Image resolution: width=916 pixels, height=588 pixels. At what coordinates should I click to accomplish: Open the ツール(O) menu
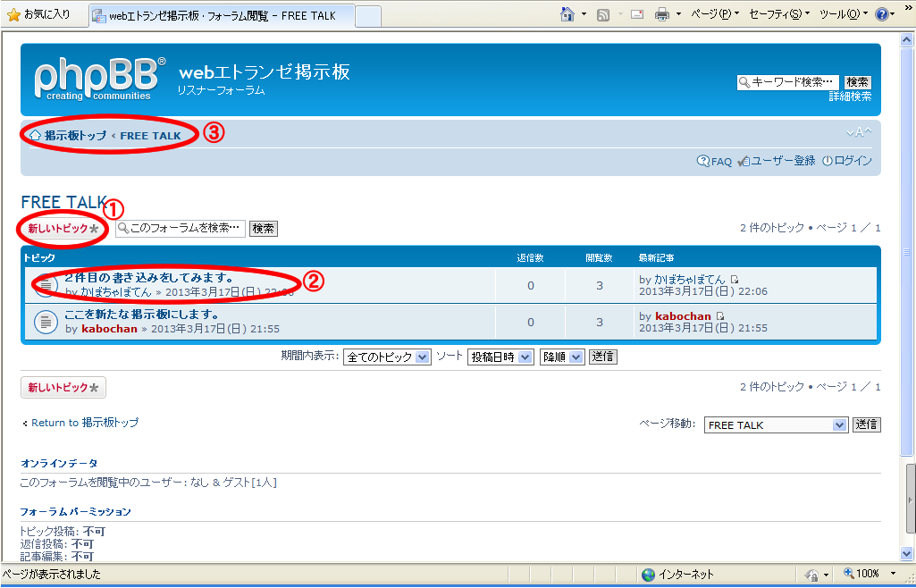pos(844,14)
